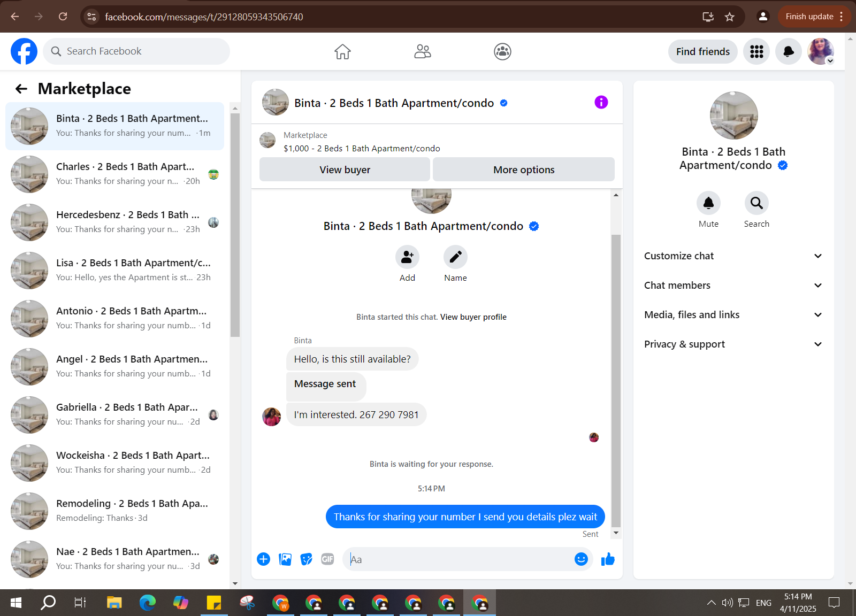The height and width of the screenshot is (616, 856).
Task: Click the Find friends button
Action: point(703,51)
